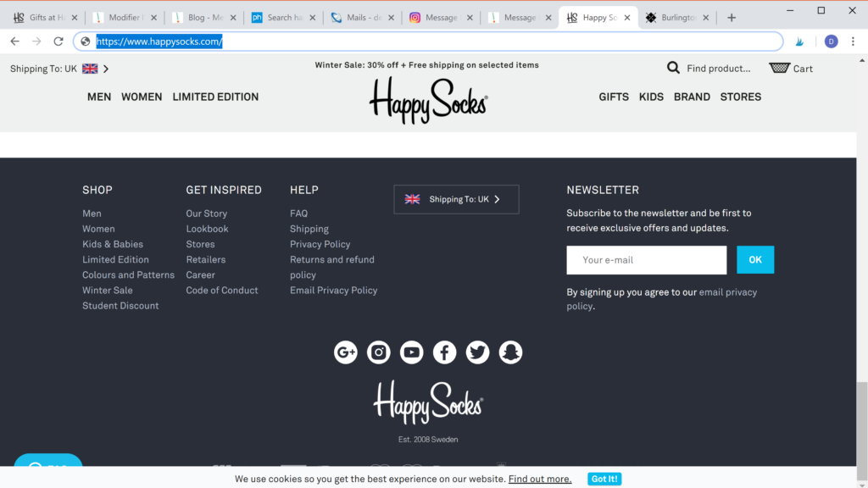Switch to the Modifier tab
Image resolution: width=868 pixels, height=488 pixels.
pyautogui.click(x=125, y=18)
